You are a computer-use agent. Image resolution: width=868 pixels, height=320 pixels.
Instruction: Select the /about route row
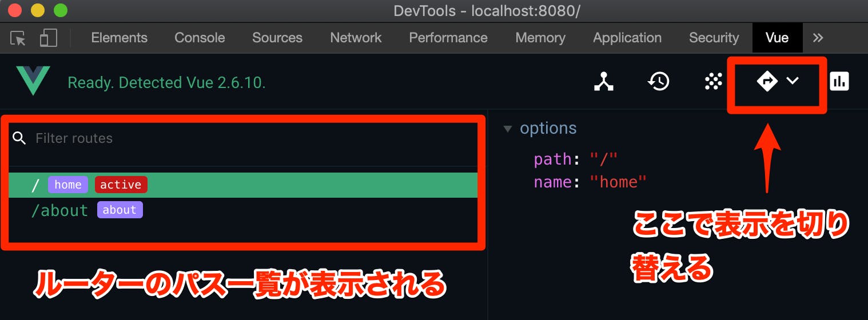243,210
